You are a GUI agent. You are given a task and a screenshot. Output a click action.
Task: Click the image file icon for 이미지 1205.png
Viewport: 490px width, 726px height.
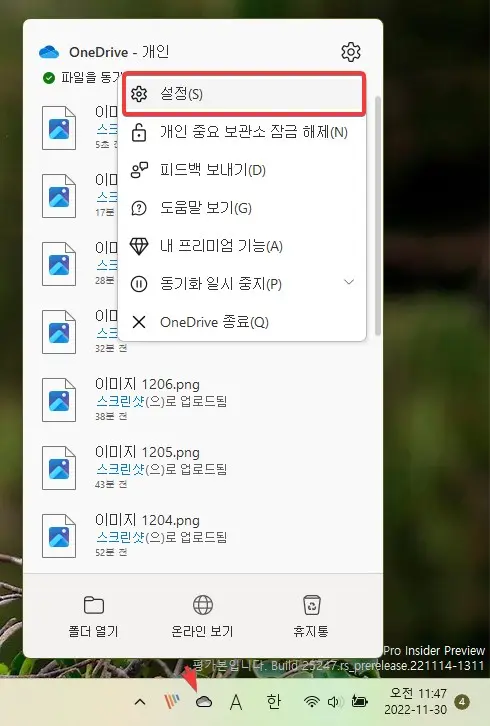coord(59,468)
